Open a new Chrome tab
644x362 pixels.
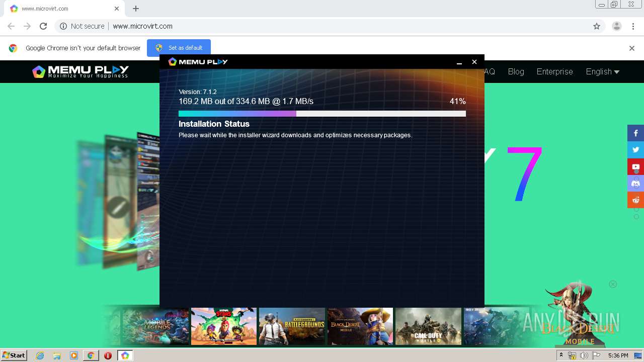(x=136, y=9)
